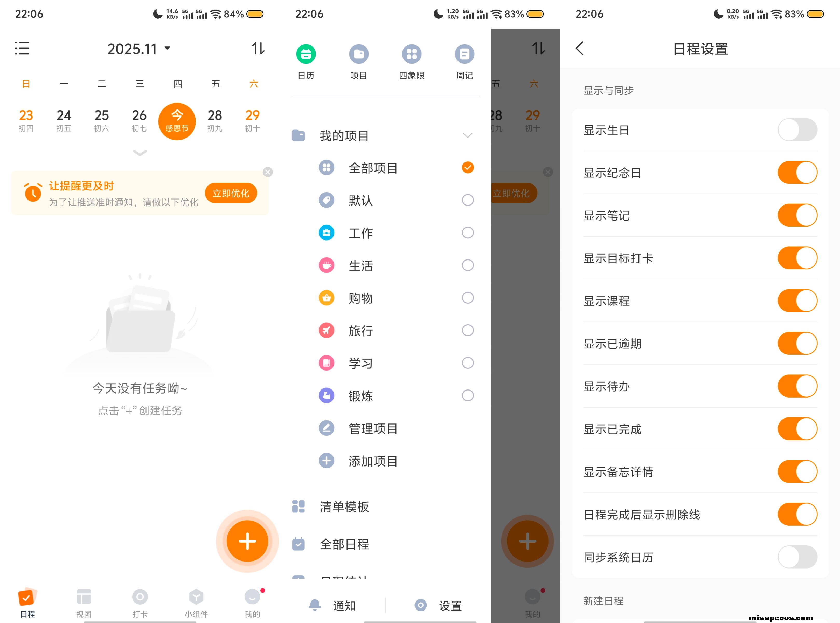840x623 pixels.
Task: Open the 项目 projects icon
Action: coord(358,54)
